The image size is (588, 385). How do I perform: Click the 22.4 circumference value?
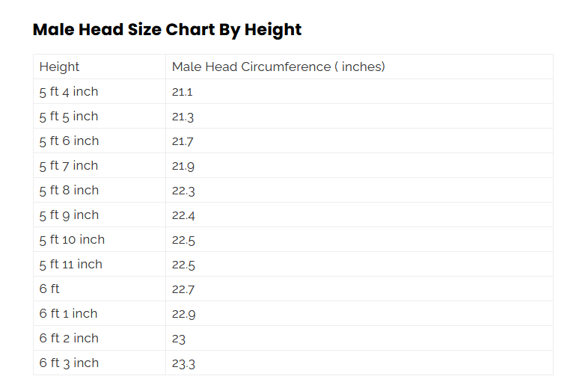[x=183, y=215]
